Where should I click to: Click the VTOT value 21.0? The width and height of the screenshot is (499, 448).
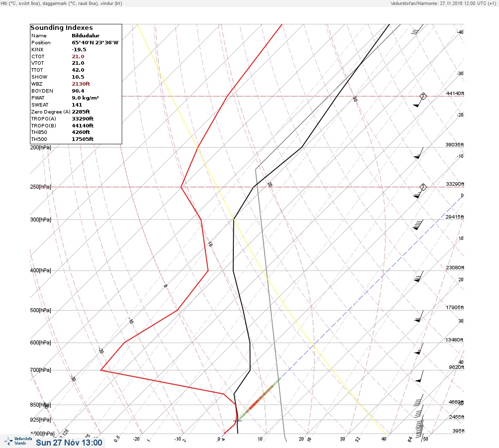(78, 63)
